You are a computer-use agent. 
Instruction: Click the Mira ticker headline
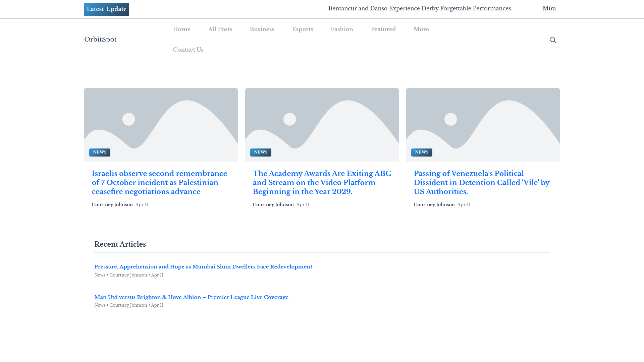point(549,8)
